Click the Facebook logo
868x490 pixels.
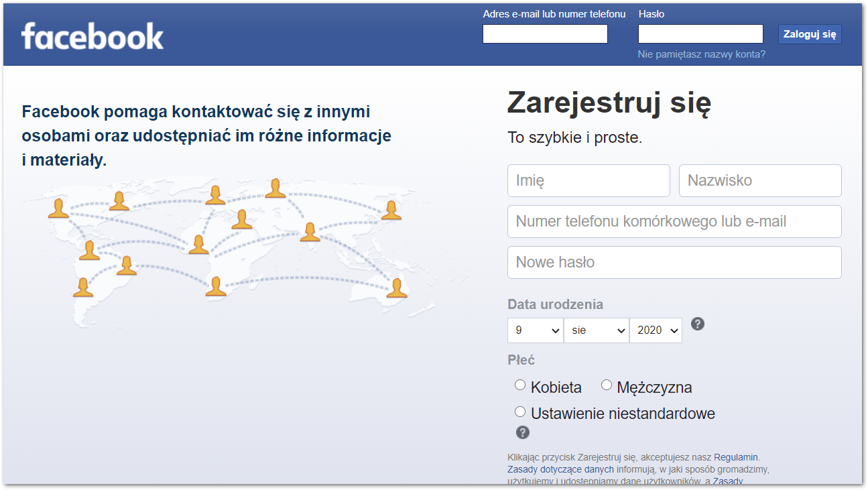[92, 36]
